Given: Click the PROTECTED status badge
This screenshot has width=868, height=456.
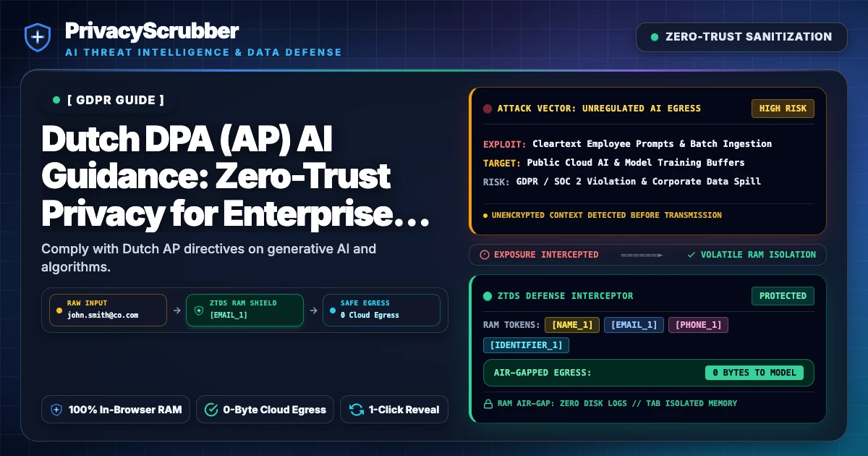Looking at the screenshot, I should 783,296.
